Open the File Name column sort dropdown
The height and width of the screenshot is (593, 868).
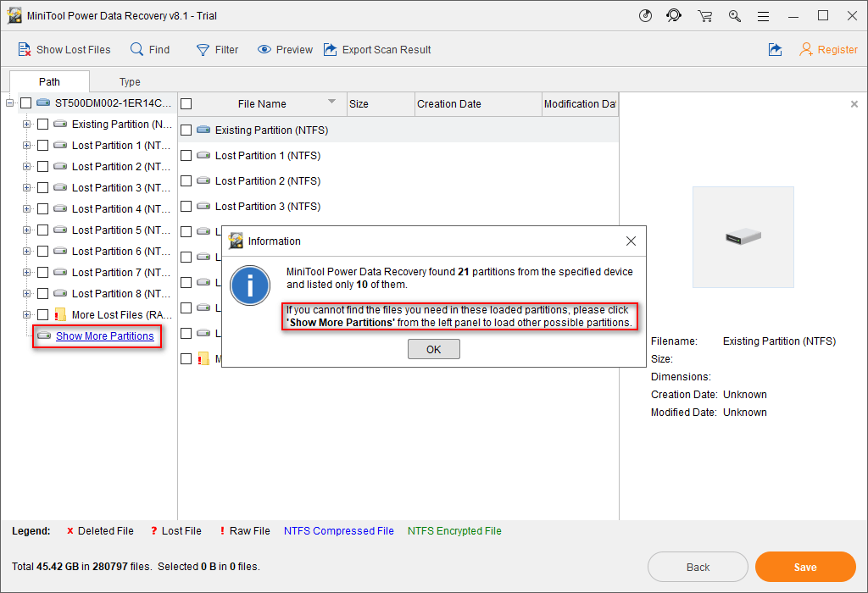(333, 103)
